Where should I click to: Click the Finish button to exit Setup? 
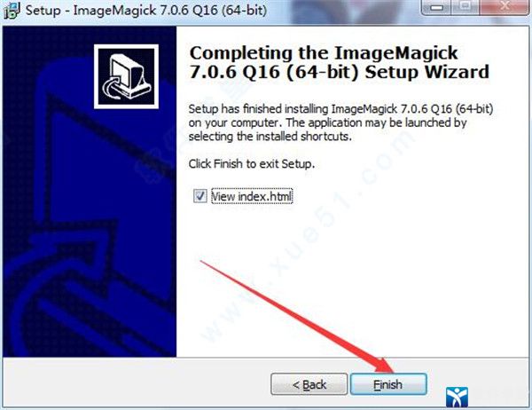(388, 384)
